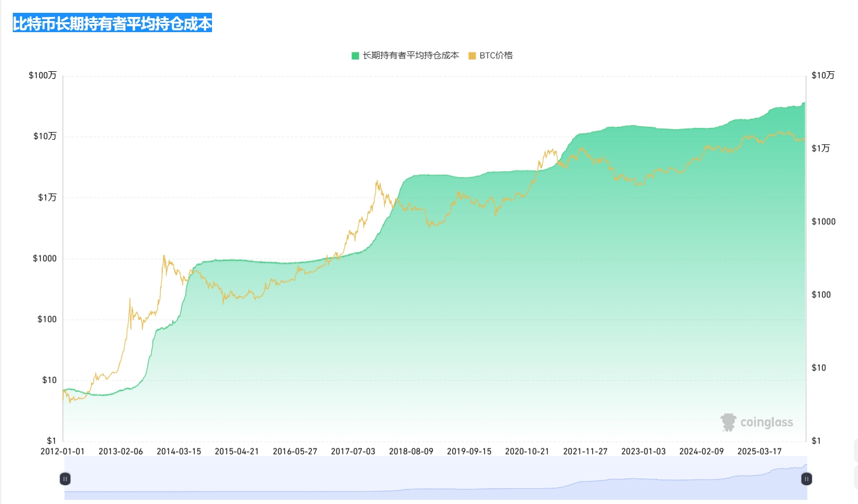Select the 2014-03-15 date label on the x-axis

tap(179, 451)
